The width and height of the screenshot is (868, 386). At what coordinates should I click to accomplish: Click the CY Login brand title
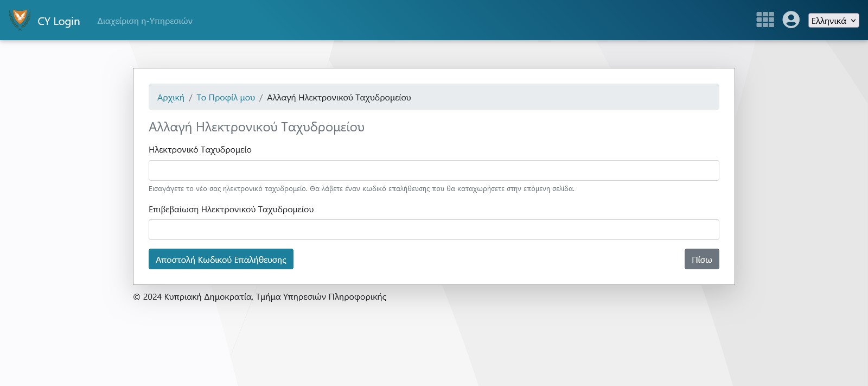[59, 21]
